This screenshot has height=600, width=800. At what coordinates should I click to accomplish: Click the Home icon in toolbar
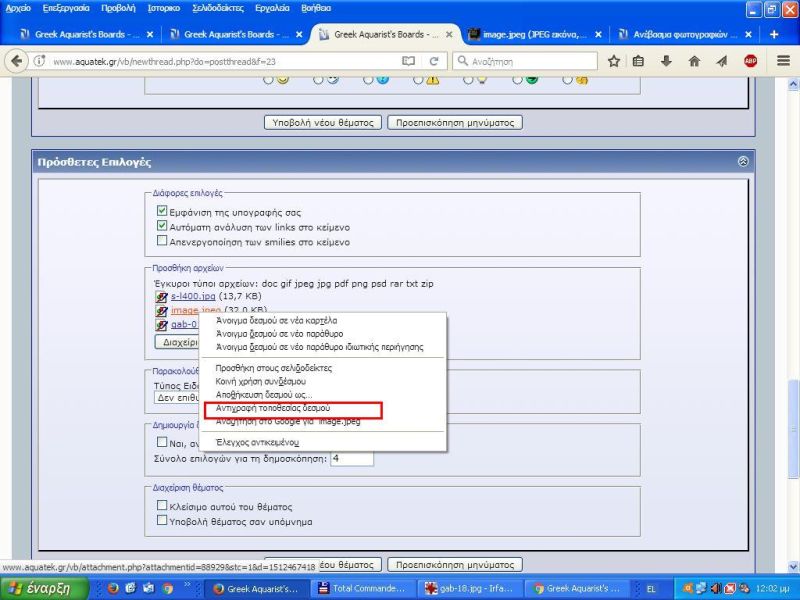694,61
